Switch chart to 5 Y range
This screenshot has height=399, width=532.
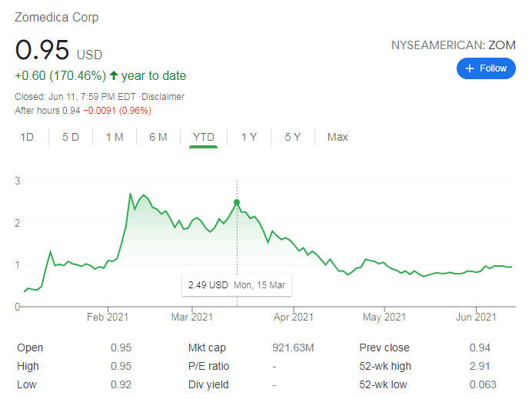point(293,137)
